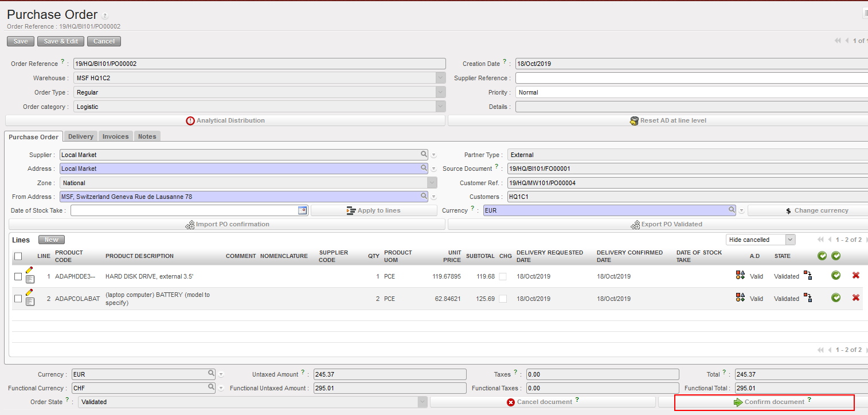Expand the Order Type dropdown
This screenshot has height=415, width=868.
pyautogui.click(x=440, y=92)
